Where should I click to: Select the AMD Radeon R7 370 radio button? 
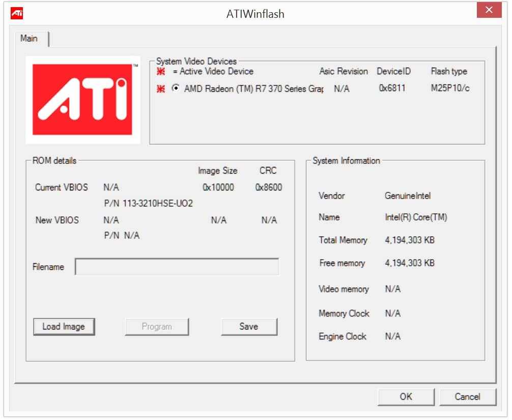[x=176, y=88]
